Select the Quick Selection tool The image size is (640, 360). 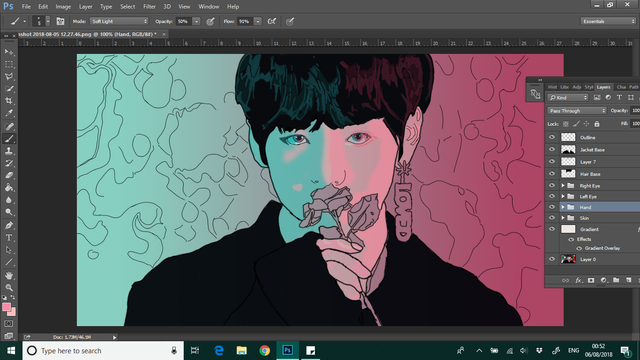pos(9,89)
